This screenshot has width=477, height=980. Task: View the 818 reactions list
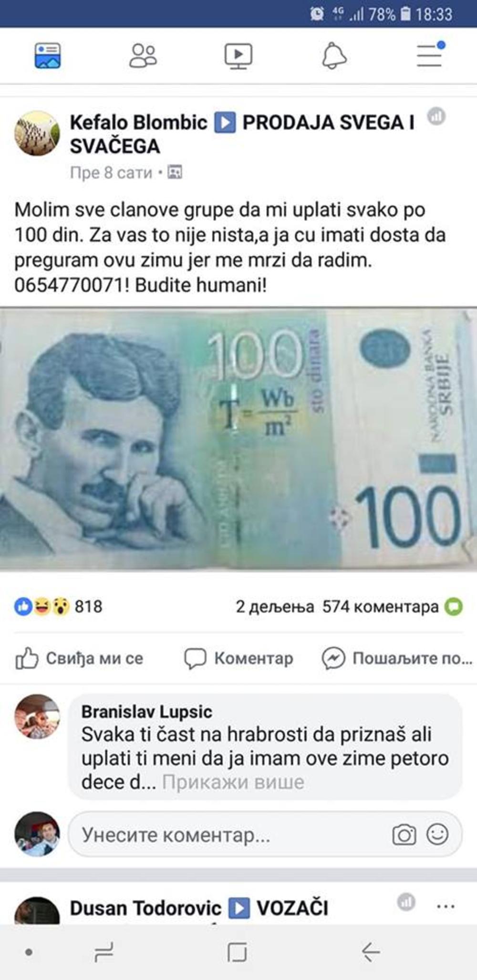tap(58, 607)
